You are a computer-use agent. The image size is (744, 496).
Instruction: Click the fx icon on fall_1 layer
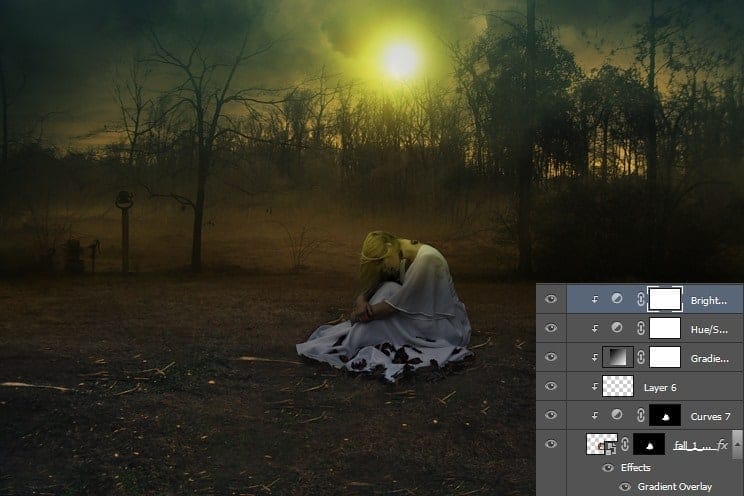[x=722, y=445]
